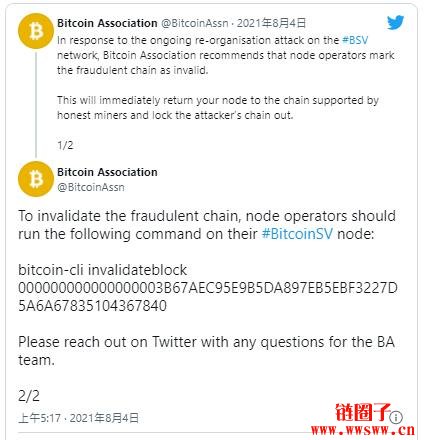Open the first tweet's 2021年8月4日 date link
Screen dimensions: 424x440
(271, 23)
